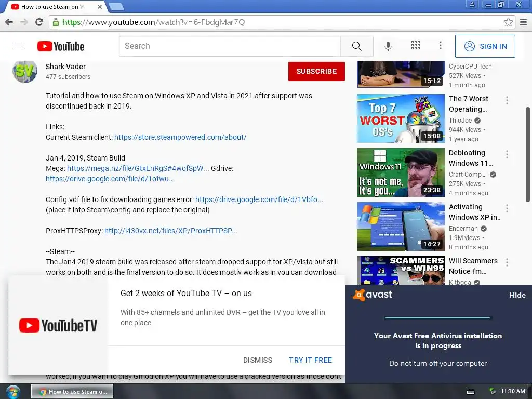Click the YouTubeTV logo in promo
532x399 pixels.
click(58, 326)
